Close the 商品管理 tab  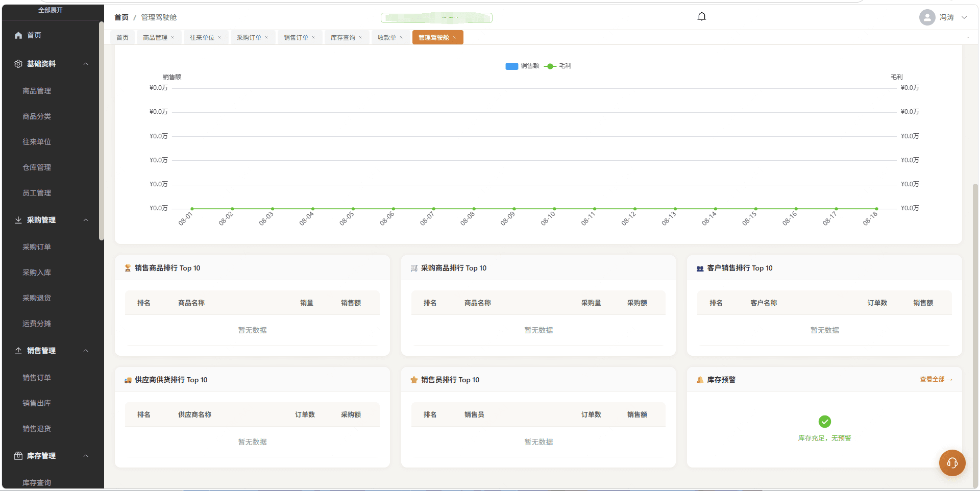point(173,37)
